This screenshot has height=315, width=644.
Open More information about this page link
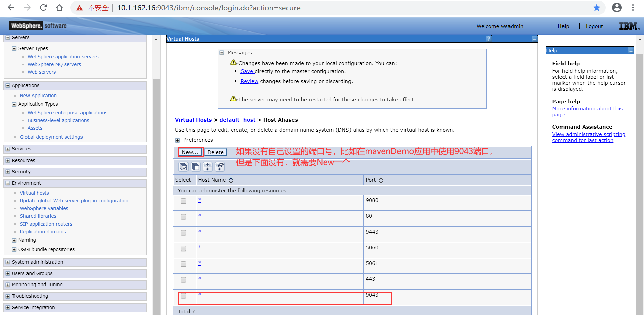tap(587, 108)
